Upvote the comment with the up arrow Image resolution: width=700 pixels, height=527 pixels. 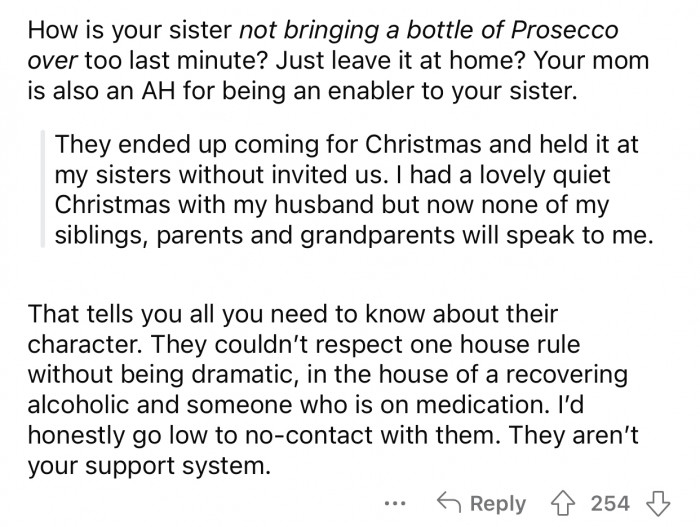[x=564, y=504]
